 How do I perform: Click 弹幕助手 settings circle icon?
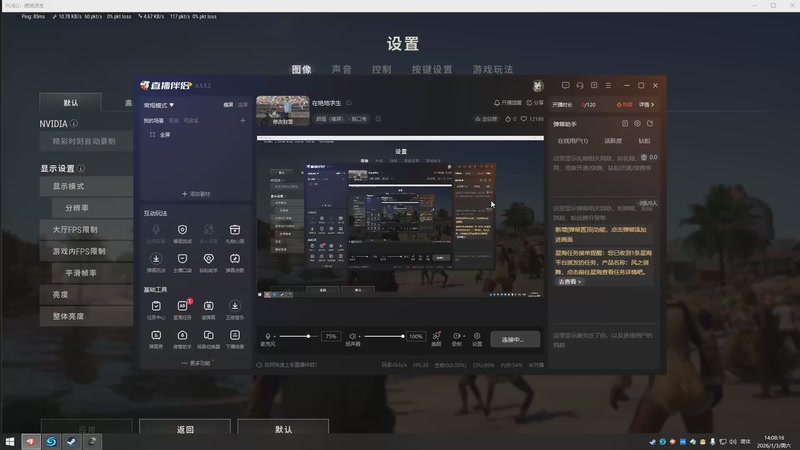(x=637, y=123)
